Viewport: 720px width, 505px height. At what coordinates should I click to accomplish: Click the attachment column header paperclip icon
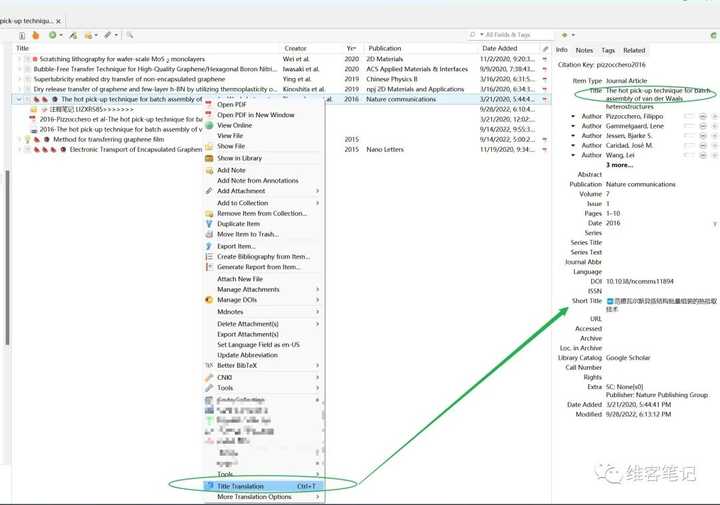[x=545, y=48]
